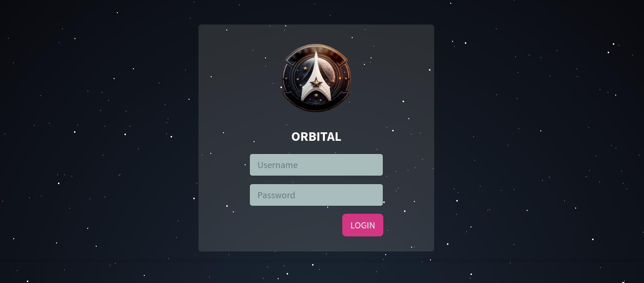Activate the LOGIN label on the button
The width and height of the screenshot is (644, 283).
click(x=363, y=225)
